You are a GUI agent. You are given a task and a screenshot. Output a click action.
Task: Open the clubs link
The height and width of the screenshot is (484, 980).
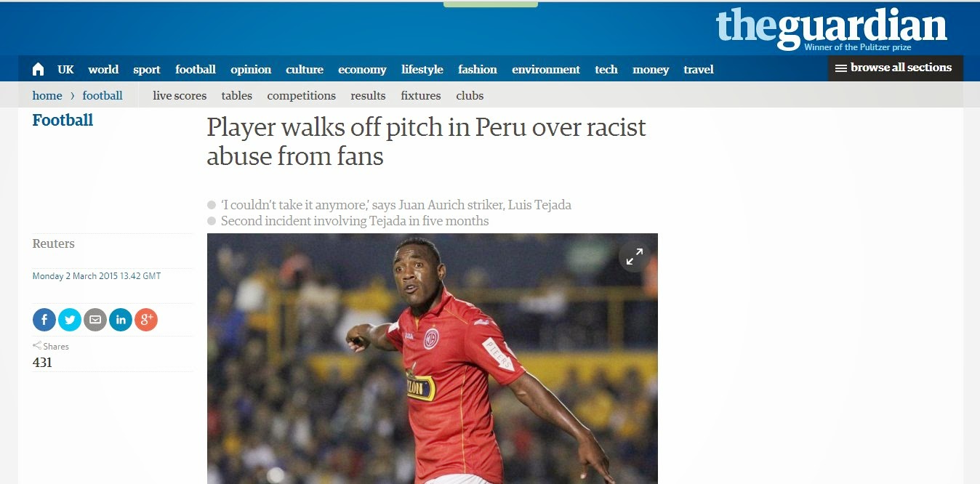(470, 96)
